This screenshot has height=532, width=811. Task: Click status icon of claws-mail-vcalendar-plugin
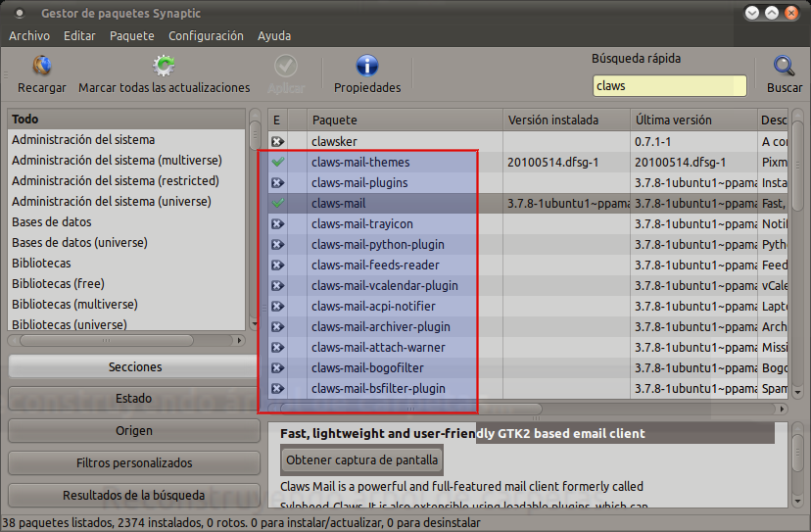[x=278, y=286]
